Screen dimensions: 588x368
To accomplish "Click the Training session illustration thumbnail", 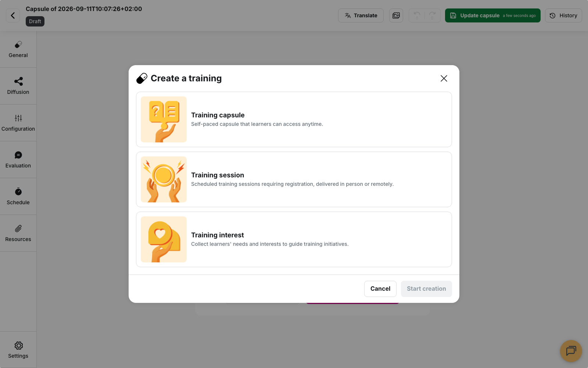I will [164, 180].
